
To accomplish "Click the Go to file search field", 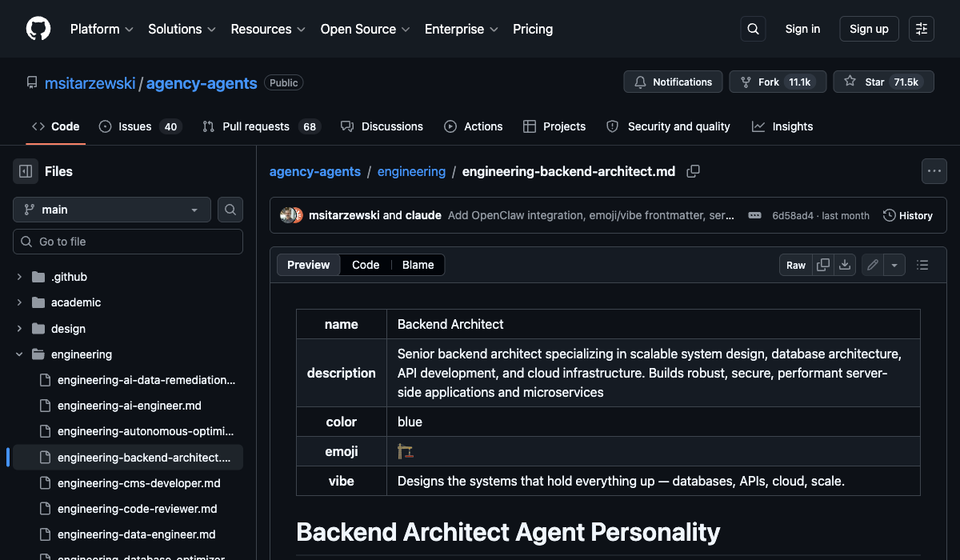I will pos(128,241).
